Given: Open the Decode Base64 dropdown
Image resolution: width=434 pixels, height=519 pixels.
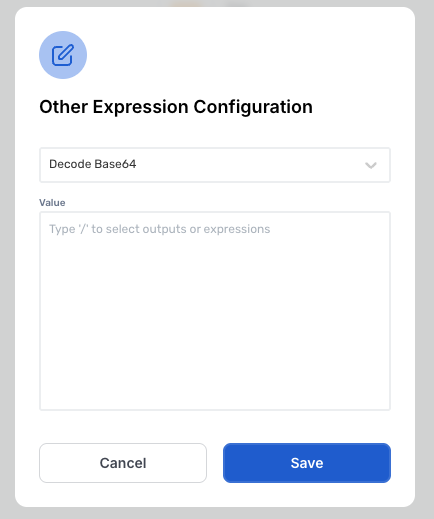Looking at the screenshot, I should (x=215, y=165).
